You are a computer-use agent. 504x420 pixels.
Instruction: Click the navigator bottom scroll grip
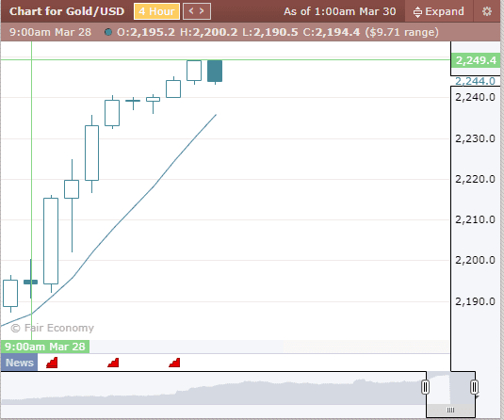(450, 410)
